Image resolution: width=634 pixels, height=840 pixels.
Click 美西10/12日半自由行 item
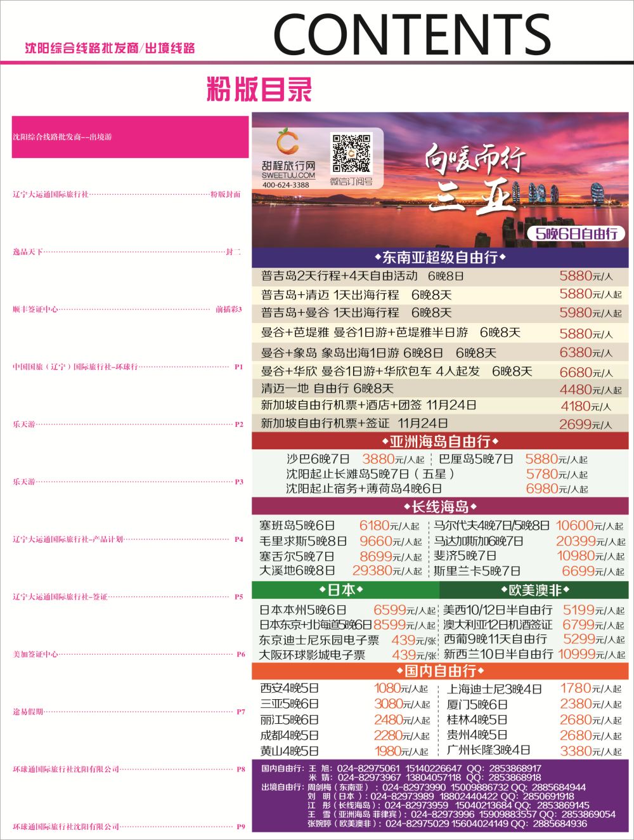coord(534,610)
